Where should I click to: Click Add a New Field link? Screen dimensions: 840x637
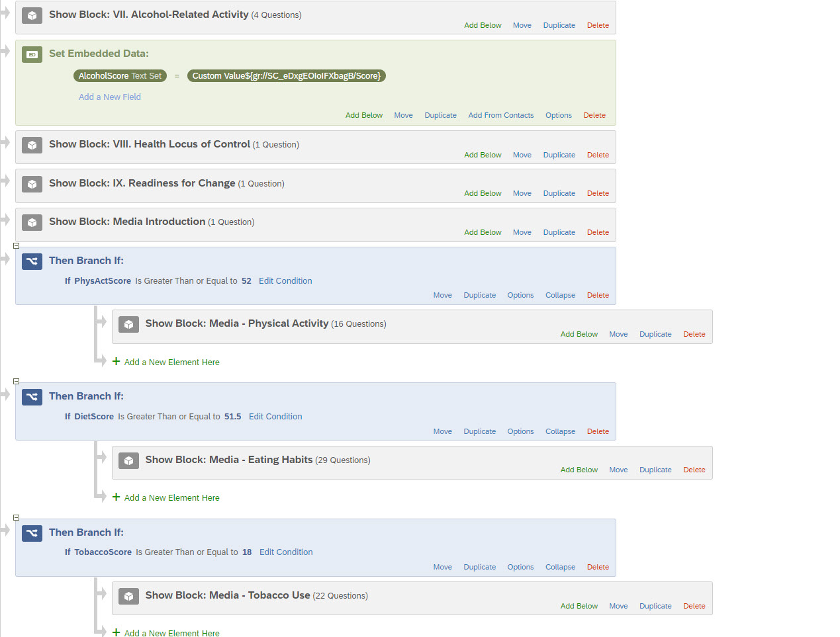tap(110, 97)
